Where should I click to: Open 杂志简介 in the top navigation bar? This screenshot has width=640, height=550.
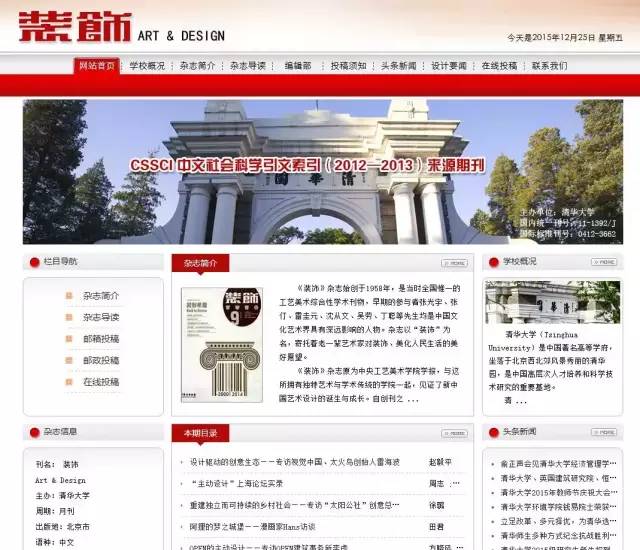click(x=198, y=66)
